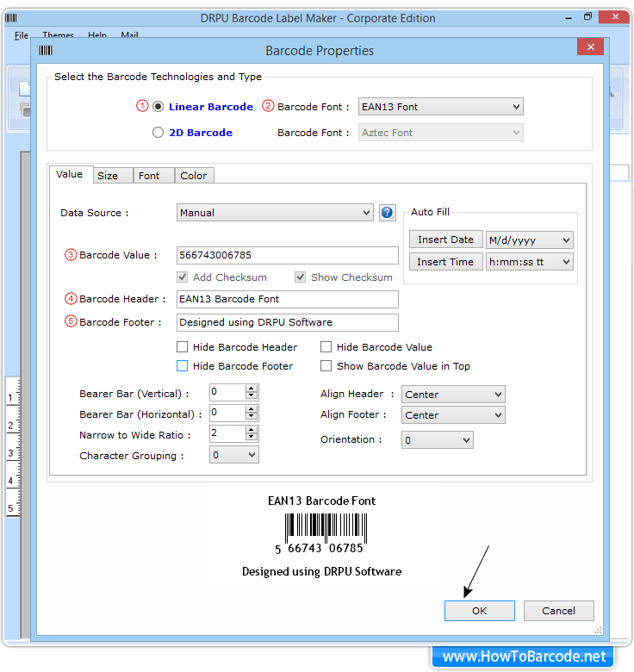Decrease Bearer Bar (Vertical) value
The image size is (634, 672).
[x=252, y=396]
